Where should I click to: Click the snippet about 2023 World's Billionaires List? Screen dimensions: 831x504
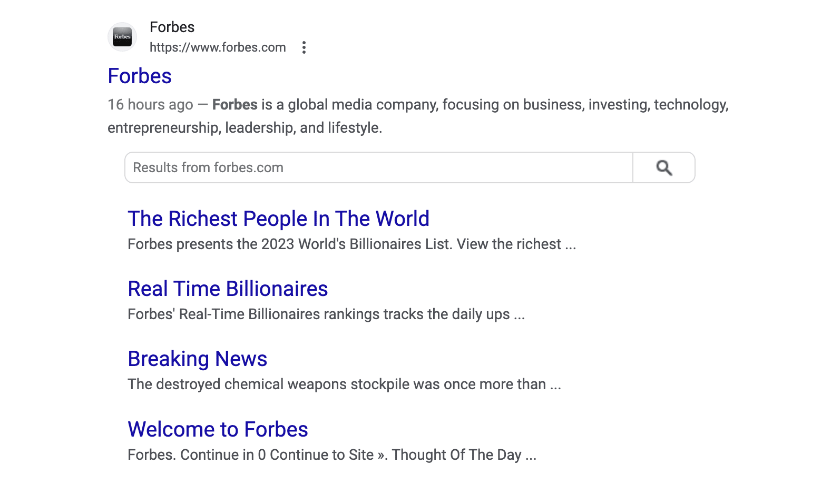[351, 244]
